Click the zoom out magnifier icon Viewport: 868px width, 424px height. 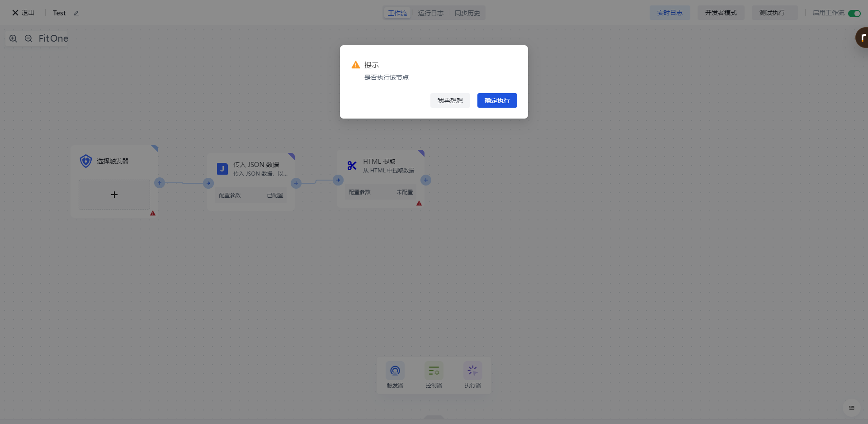tap(28, 38)
